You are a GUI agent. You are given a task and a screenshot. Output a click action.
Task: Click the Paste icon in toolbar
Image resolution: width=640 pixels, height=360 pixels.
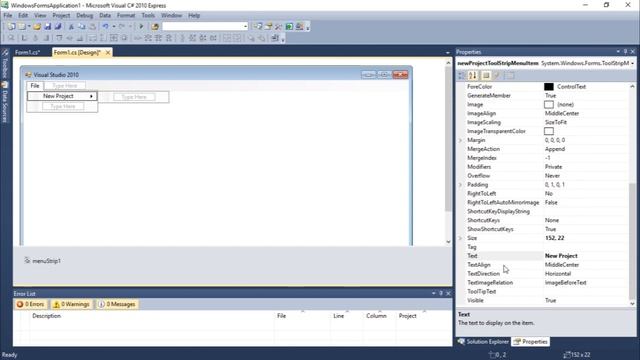[x=93, y=27]
